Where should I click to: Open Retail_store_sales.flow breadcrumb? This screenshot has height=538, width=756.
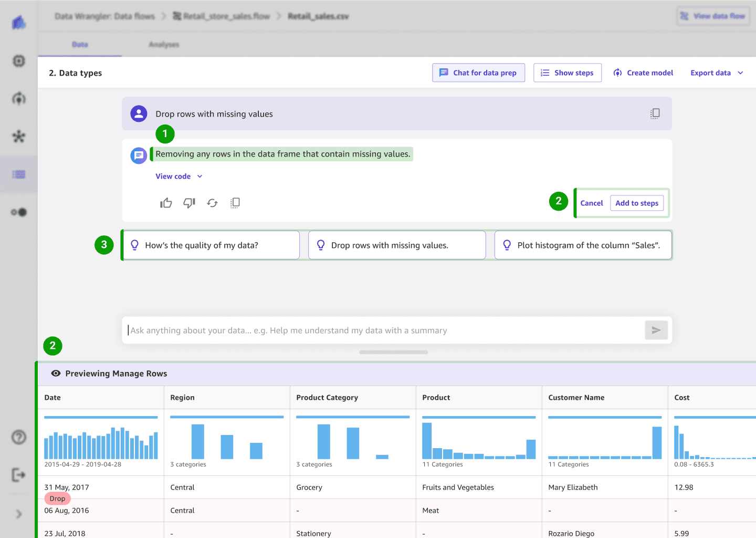coord(222,16)
